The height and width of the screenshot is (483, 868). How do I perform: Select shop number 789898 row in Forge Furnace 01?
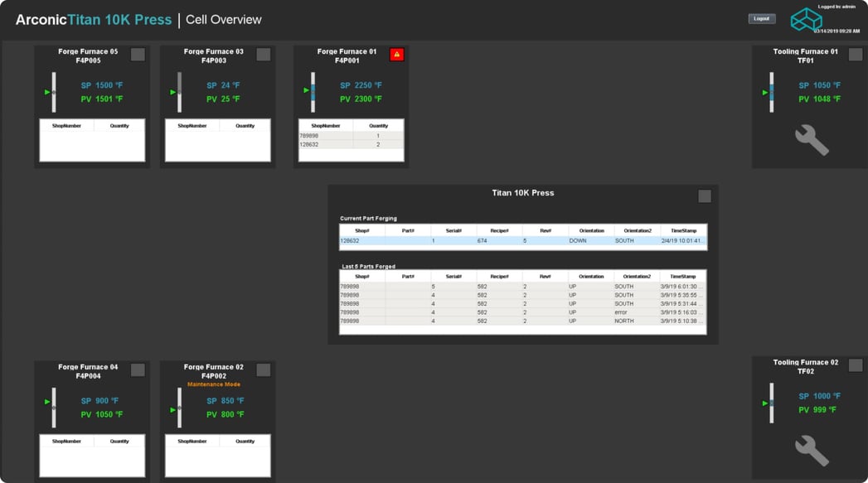(x=351, y=136)
